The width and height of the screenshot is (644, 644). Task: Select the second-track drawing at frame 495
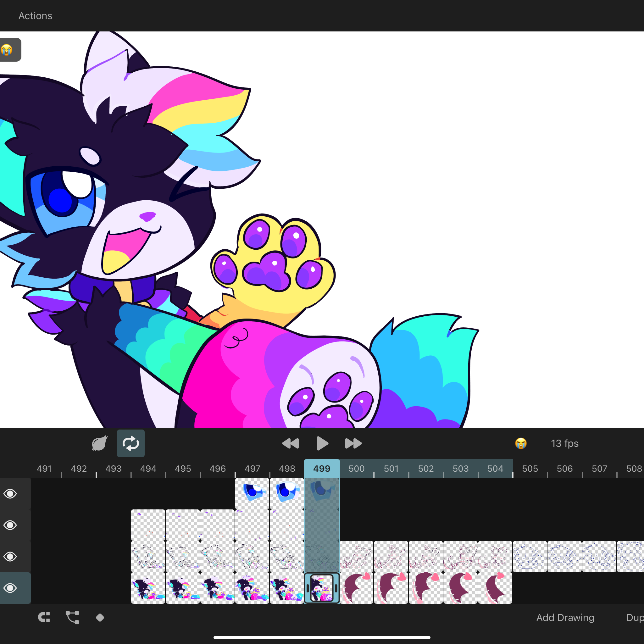coord(183,525)
